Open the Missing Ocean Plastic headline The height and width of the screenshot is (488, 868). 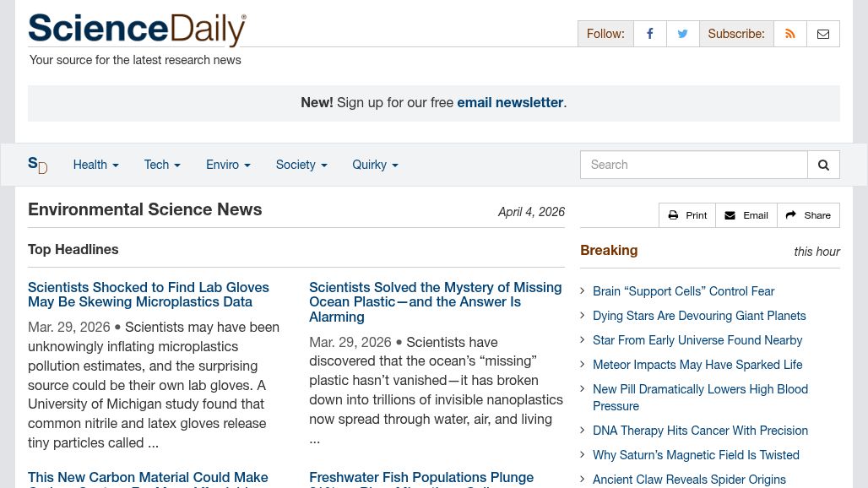(x=435, y=302)
